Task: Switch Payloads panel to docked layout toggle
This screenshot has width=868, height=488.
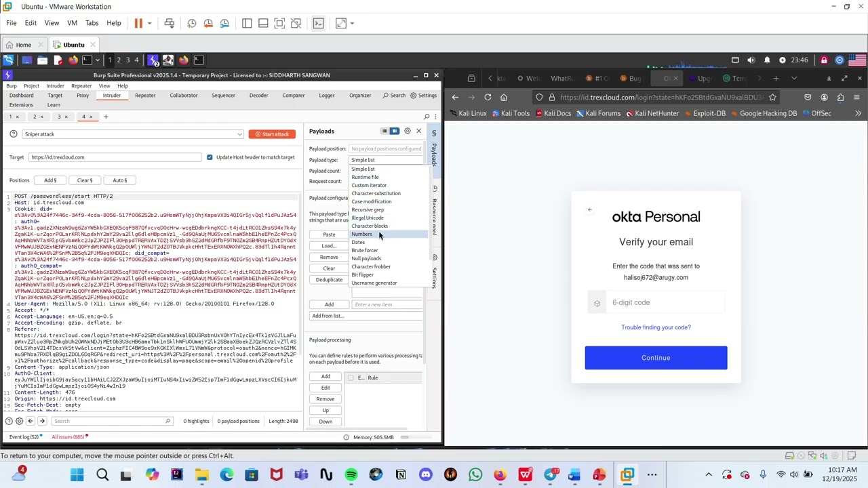Action: coord(395,131)
